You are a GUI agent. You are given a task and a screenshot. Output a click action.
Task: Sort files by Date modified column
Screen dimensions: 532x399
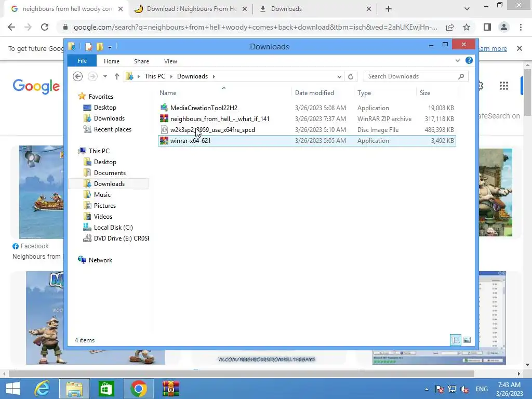[322, 92]
